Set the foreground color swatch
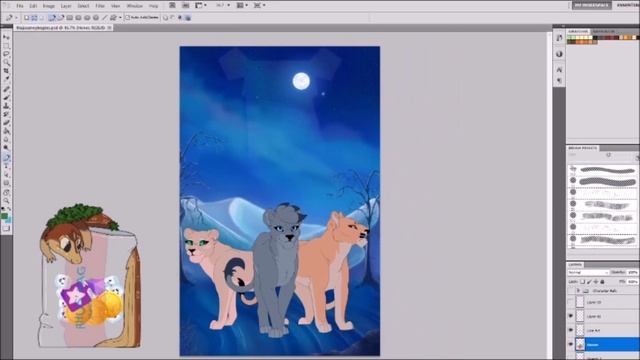 tap(4, 216)
